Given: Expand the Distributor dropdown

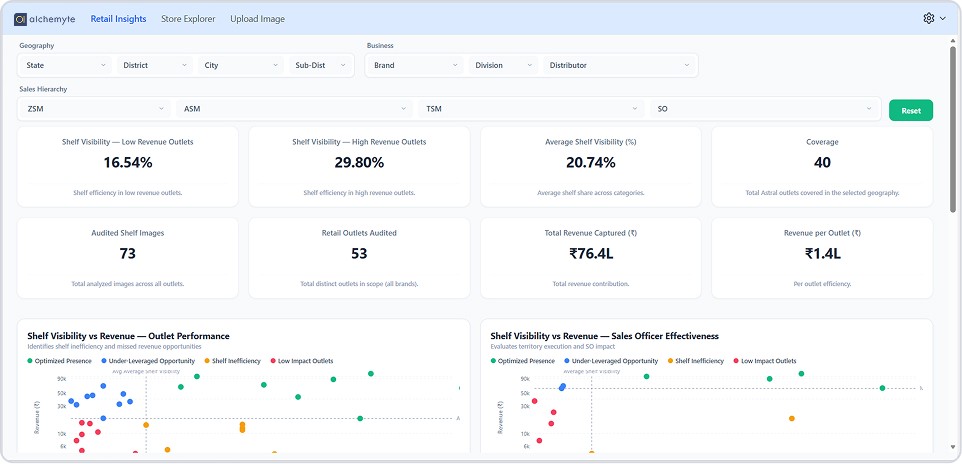Looking at the screenshot, I should pos(620,65).
